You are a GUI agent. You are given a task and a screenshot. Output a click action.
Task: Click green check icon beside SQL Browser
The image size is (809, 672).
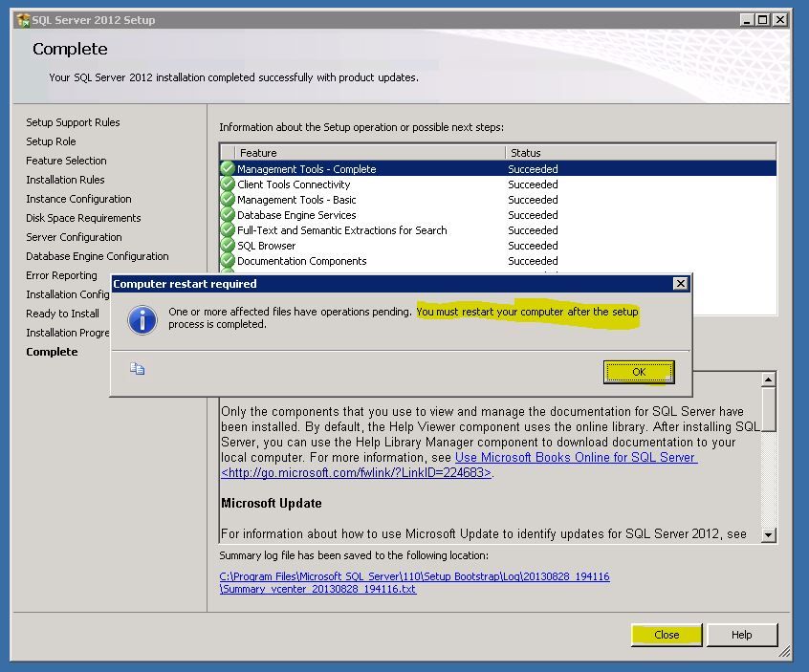[228, 245]
